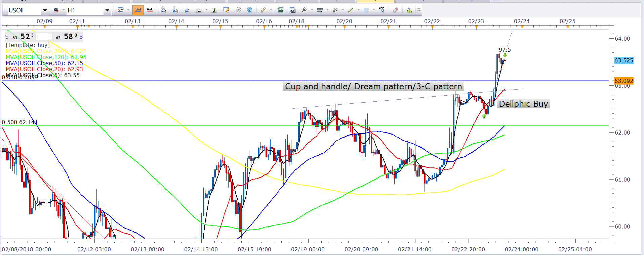Open the trade amount dropdown between prices

(50, 37)
